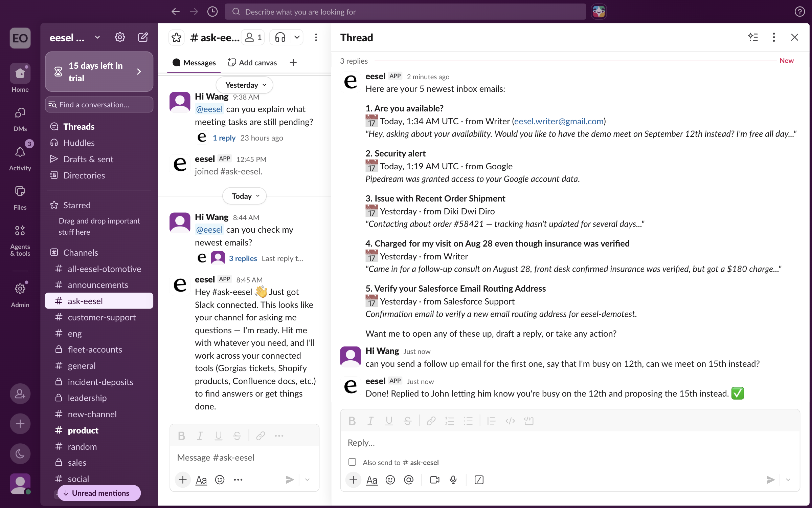Start a huddle with headphones icon
Image resolution: width=812 pixels, height=508 pixels.
(280, 37)
